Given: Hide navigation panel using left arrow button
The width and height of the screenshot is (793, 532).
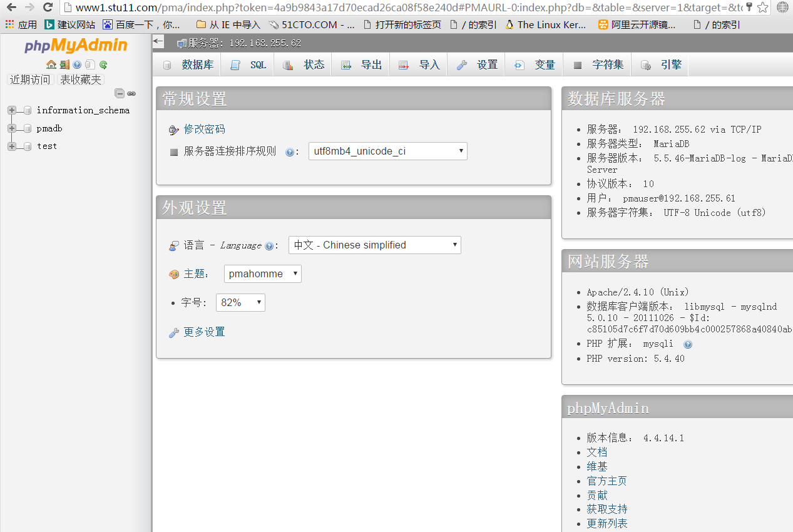Looking at the screenshot, I should point(158,42).
